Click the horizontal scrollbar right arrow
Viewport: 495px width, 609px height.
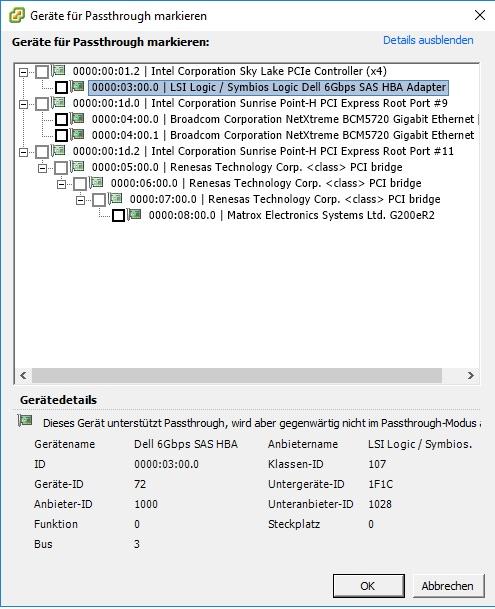point(471,375)
